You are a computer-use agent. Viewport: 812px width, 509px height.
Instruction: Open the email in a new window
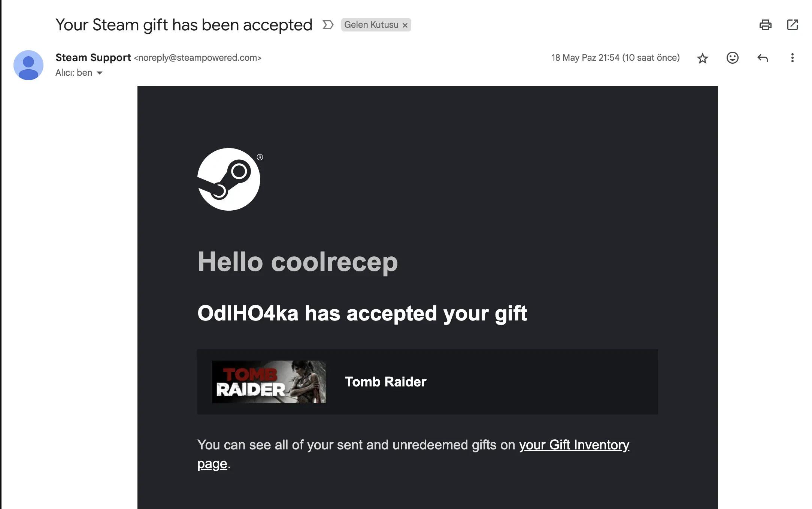point(793,25)
